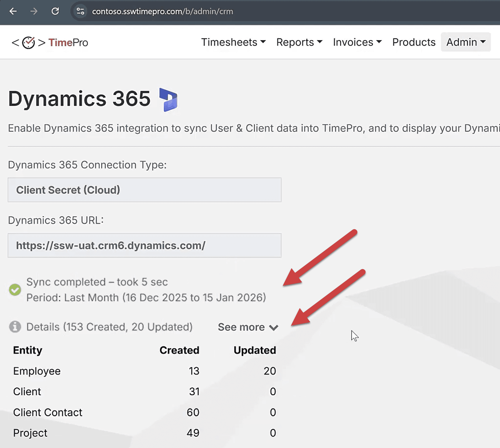Viewport: 500px width, 448px height.
Task: Open site information icon in address bar
Action: point(80,11)
